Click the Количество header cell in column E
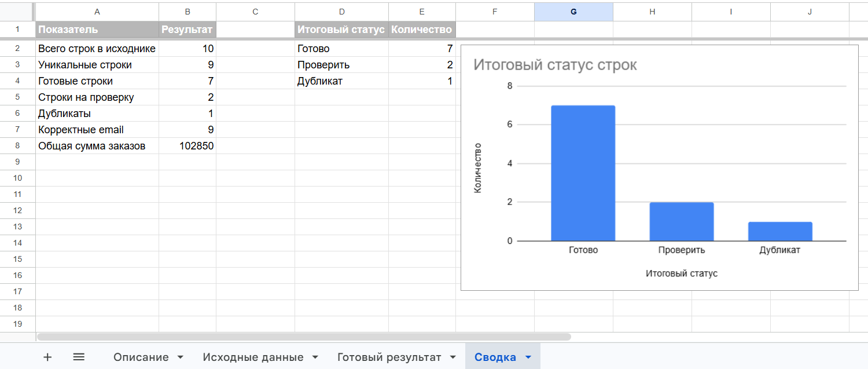This screenshot has height=369, width=868. click(x=422, y=30)
